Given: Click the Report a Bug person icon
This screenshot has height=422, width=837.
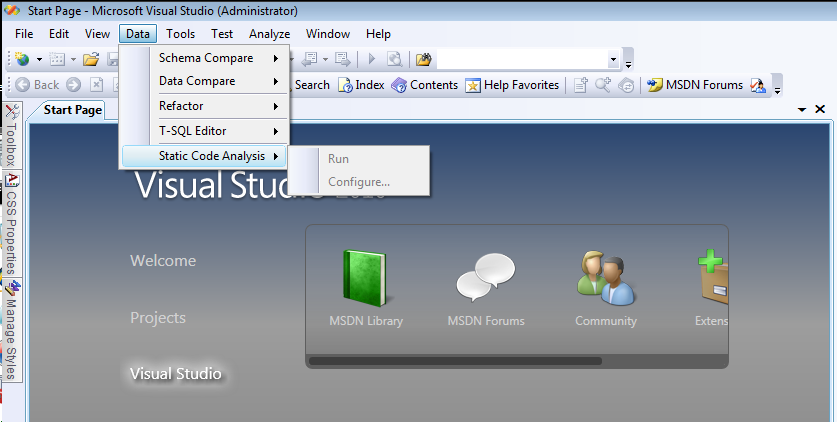Looking at the screenshot, I should pyautogui.click(x=758, y=85).
